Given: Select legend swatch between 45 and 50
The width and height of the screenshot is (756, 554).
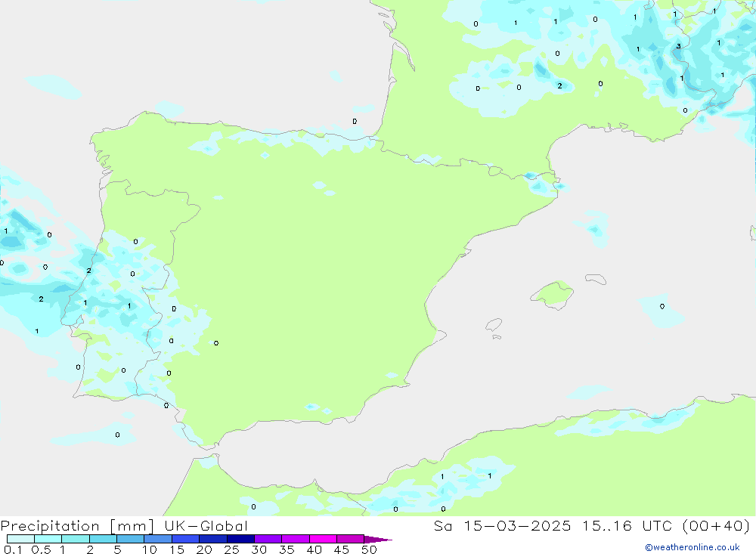Looking at the screenshot, I should (x=351, y=539).
